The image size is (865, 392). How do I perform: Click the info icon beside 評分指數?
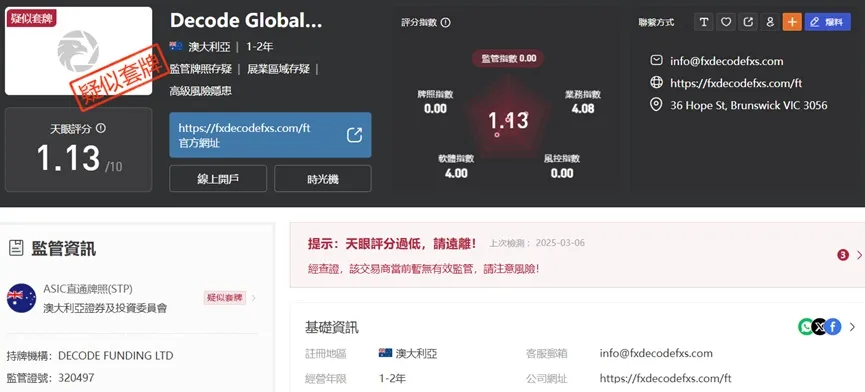tap(446, 23)
